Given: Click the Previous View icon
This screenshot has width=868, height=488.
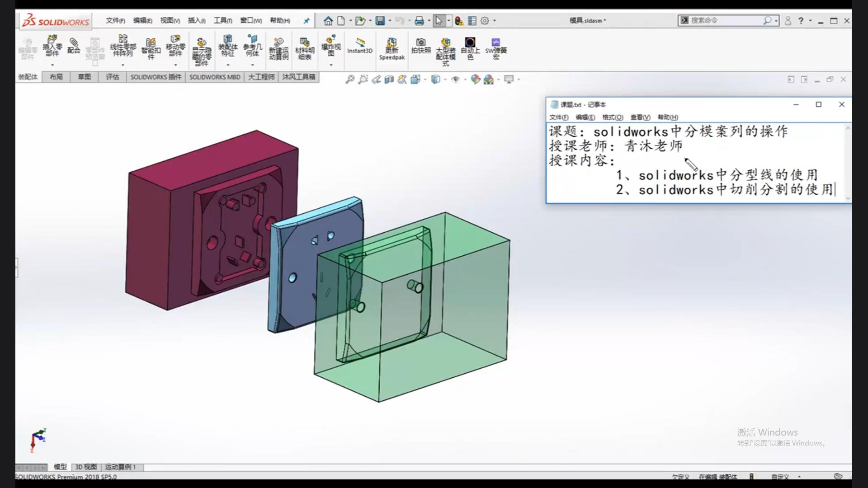Looking at the screenshot, I should click(376, 80).
